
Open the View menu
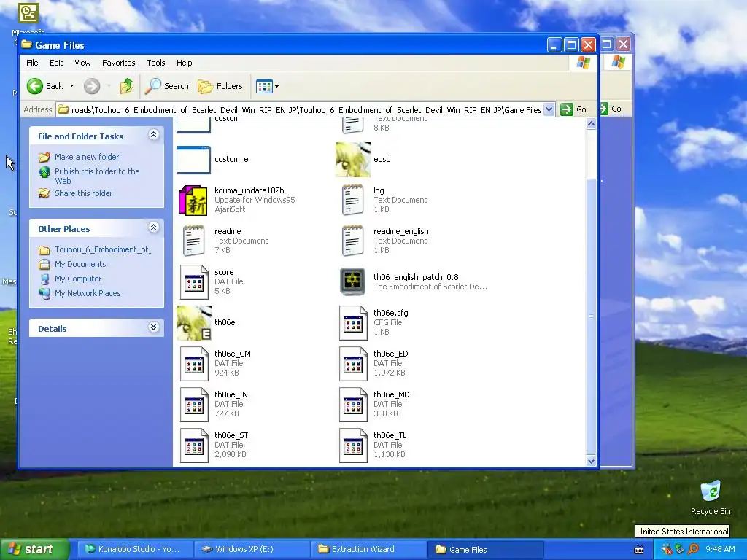tap(82, 63)
